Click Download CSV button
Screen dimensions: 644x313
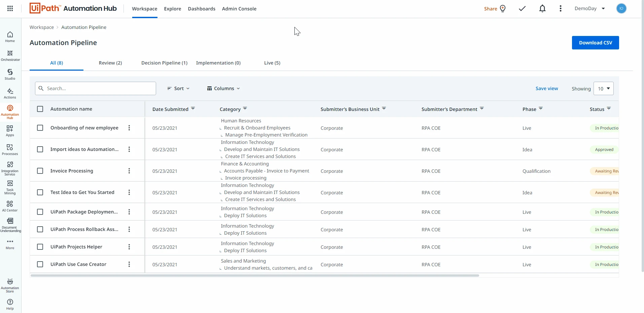click(x=596, y=43)
